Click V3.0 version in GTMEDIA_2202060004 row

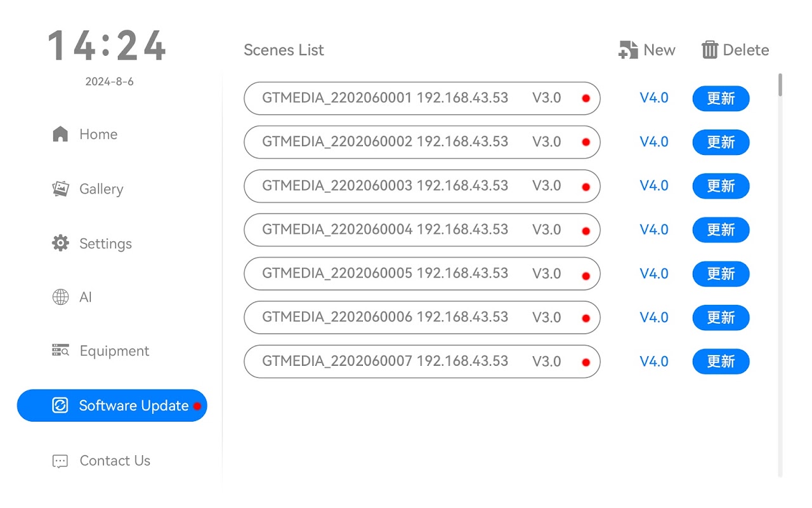546,229
